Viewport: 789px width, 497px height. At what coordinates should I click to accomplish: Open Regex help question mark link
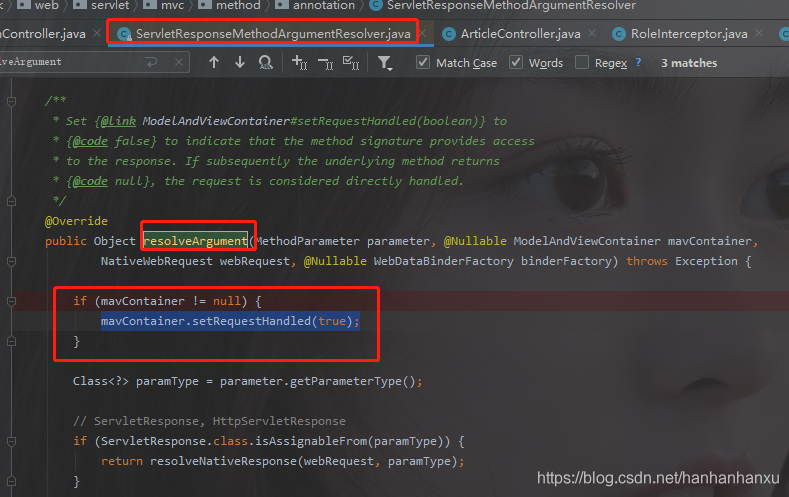(623, 64)
